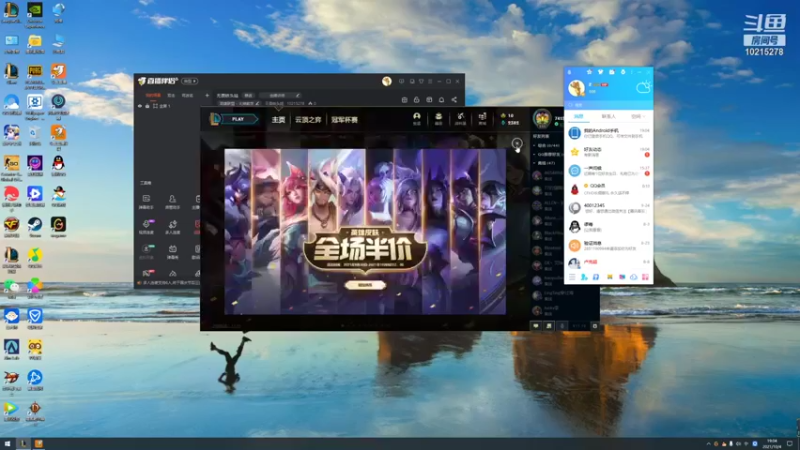Open the loot hammer icon in League client
The image size is (800, 450).
click(x=460, y=118)
